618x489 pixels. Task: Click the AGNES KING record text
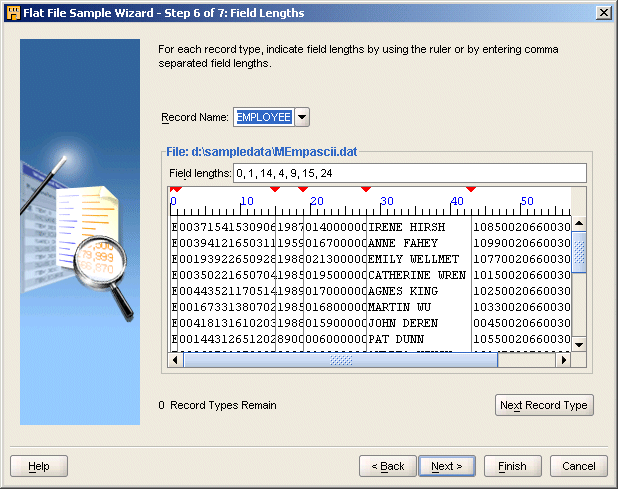point(403,291)
